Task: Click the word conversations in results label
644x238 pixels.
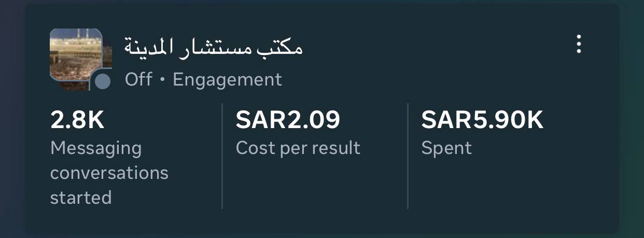Action: click(x=109, y=173)
